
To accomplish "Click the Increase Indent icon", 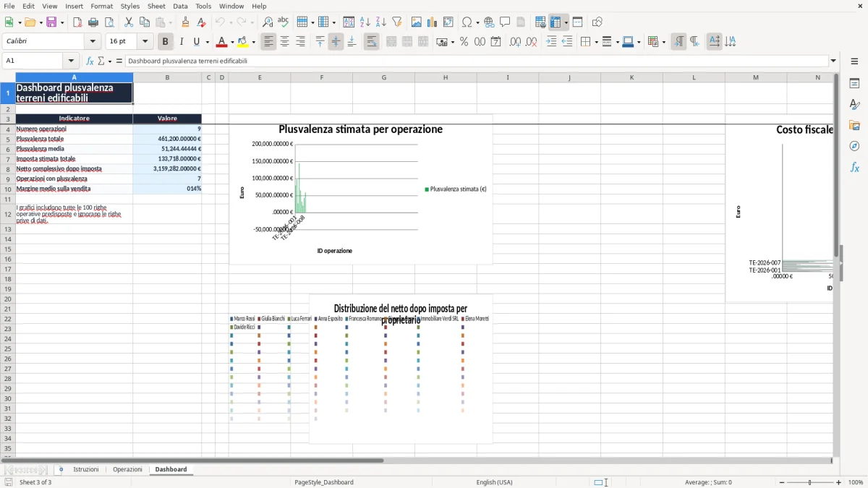I will [551, 42].
